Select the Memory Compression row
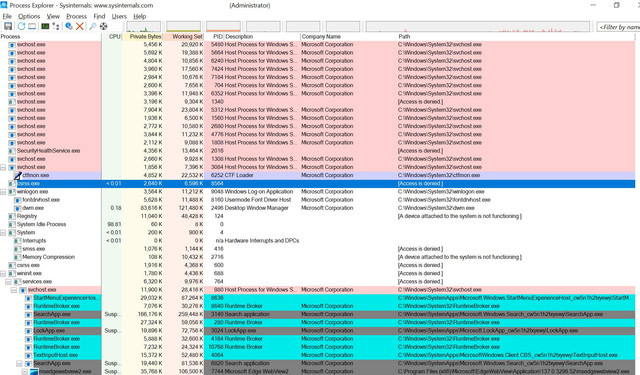Screen dimensions: 640x375 318,257
